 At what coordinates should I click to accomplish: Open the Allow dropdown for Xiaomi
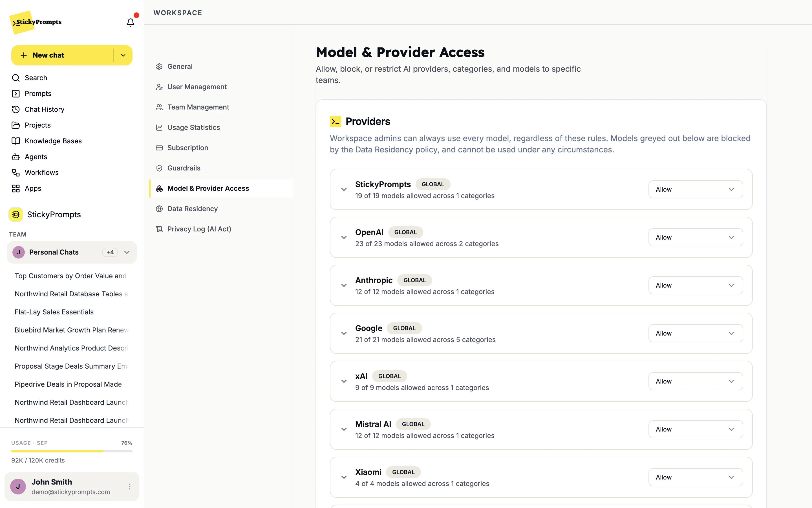(x=695, y=477)
